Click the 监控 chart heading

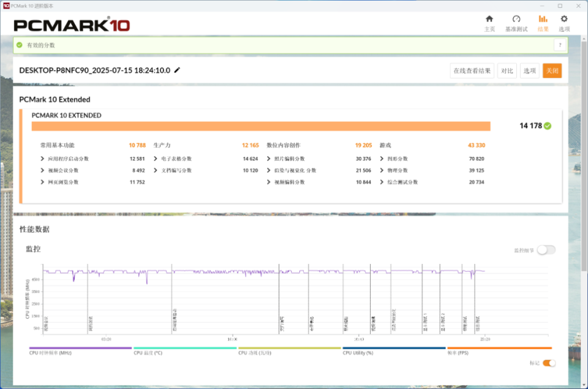(x=33, y=249)
